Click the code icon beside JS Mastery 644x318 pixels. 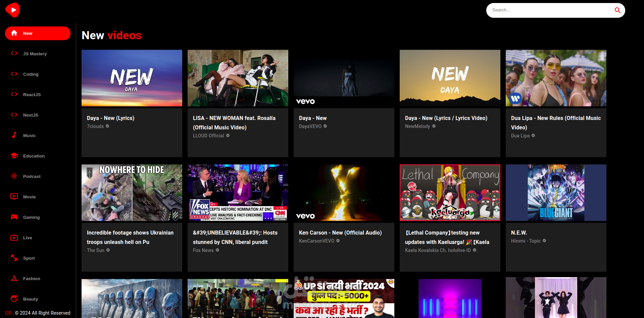click(14, 53)
